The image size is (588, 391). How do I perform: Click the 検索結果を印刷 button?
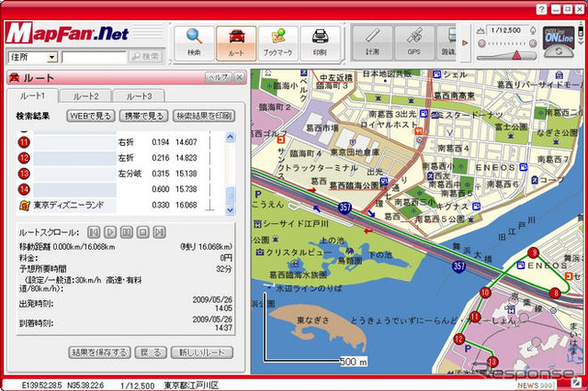point(204,116)
